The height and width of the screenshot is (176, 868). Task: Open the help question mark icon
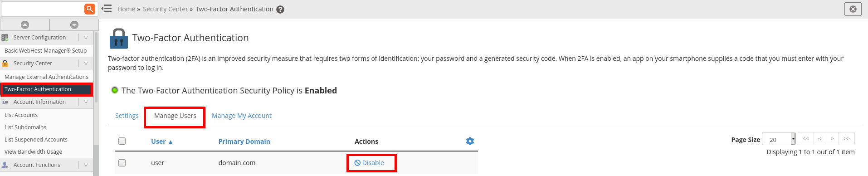[x=280, y=10]
